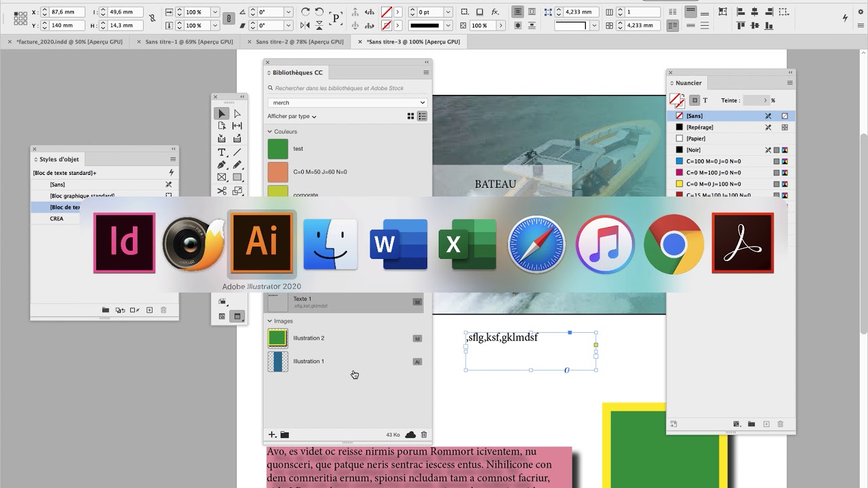Screen dimensions: 868x488
Task: Delete selected item from CC library
Action: [x=424, y=434]
